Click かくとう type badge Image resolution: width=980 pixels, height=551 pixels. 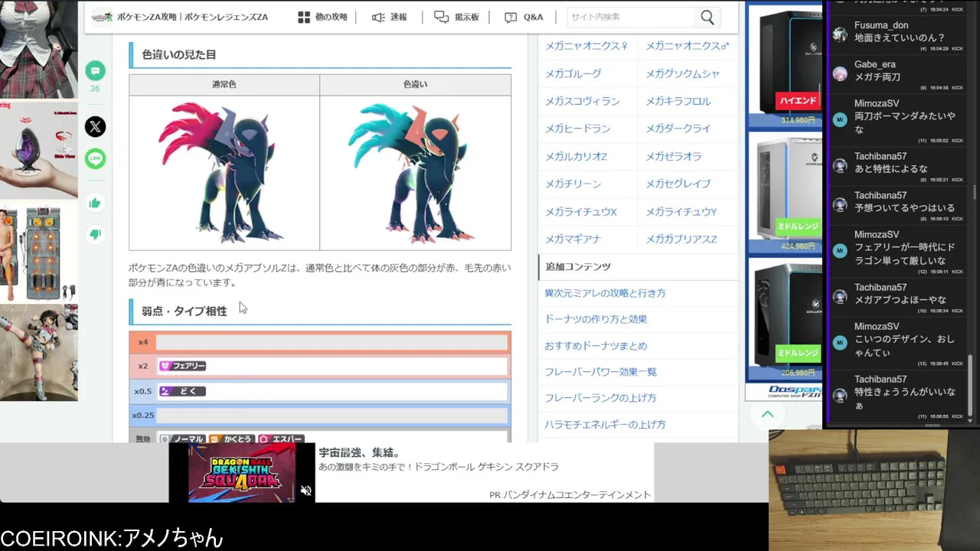coord(231,439)
